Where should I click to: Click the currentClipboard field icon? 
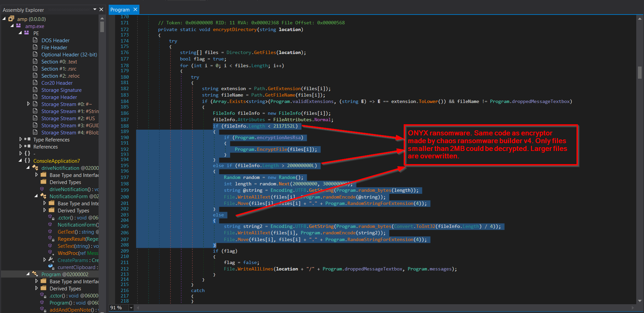51,267
